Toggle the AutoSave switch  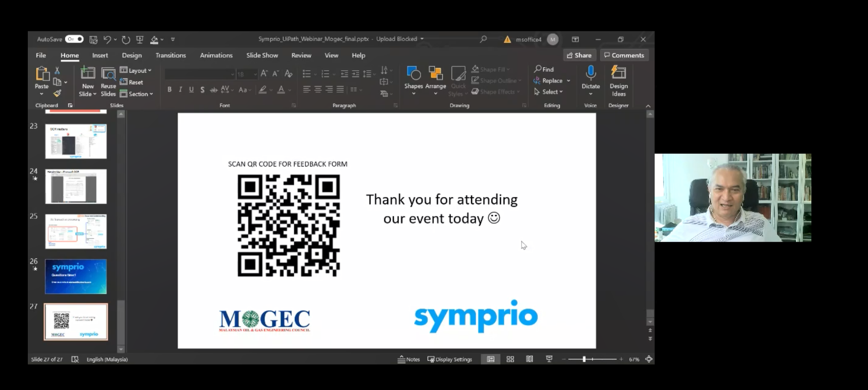coord(74,39)
